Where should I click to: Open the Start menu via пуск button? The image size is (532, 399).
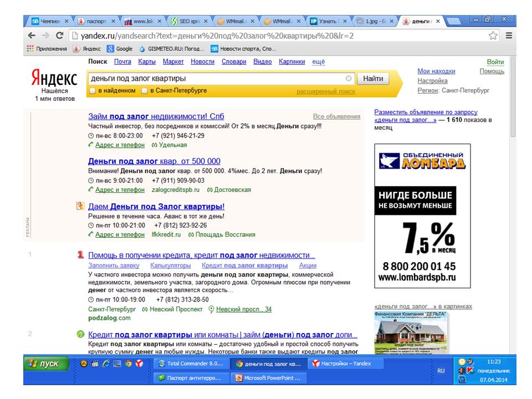(x=46, y=364)
